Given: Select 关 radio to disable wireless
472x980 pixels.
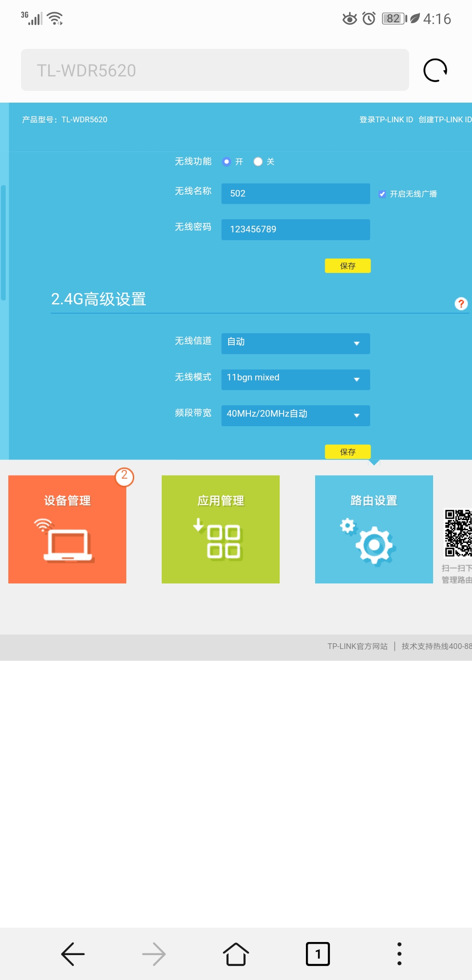Looking at the screenshot, I should point(258,162).
